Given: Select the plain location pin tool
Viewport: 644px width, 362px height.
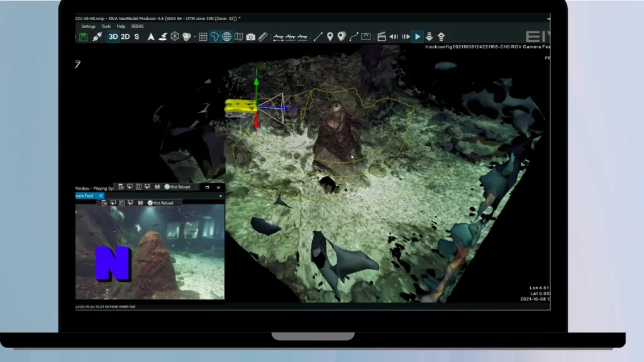Looking at the screenshot, I should (x=330, y=36).
